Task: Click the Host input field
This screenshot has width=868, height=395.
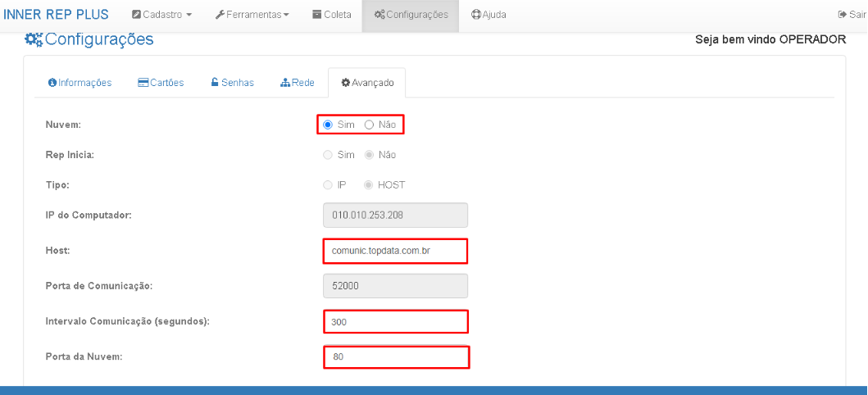Action: point(395,251)
